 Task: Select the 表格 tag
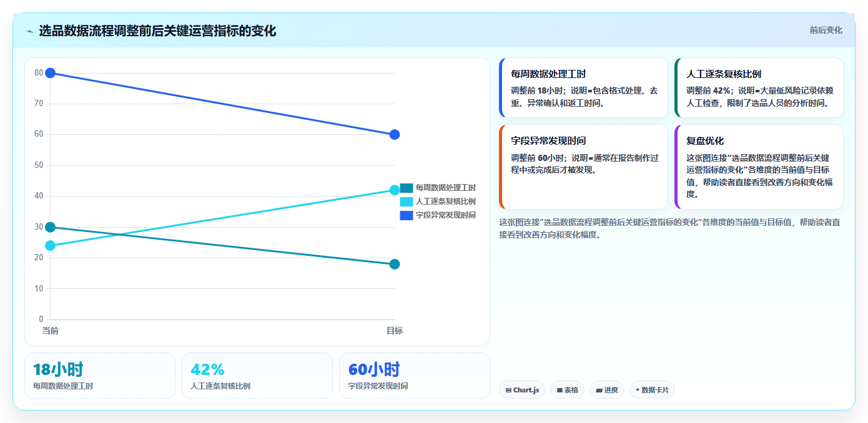567,390
